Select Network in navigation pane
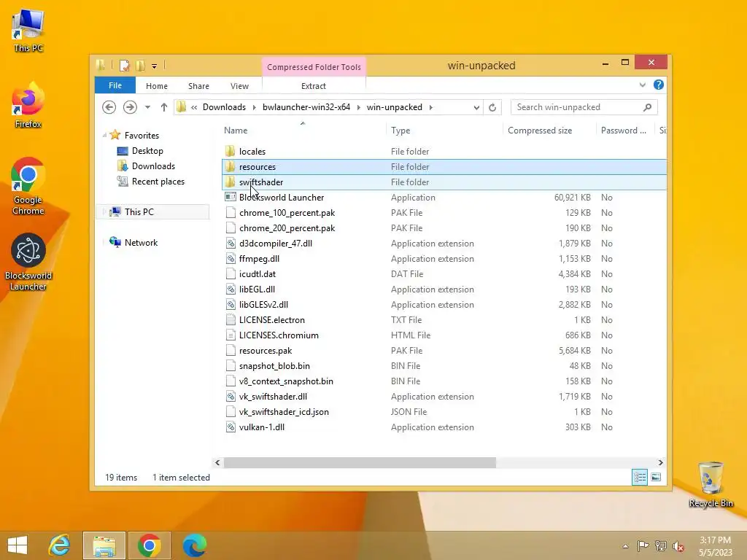The height and width of the screenshot is (560, 747). click(141, 242)
